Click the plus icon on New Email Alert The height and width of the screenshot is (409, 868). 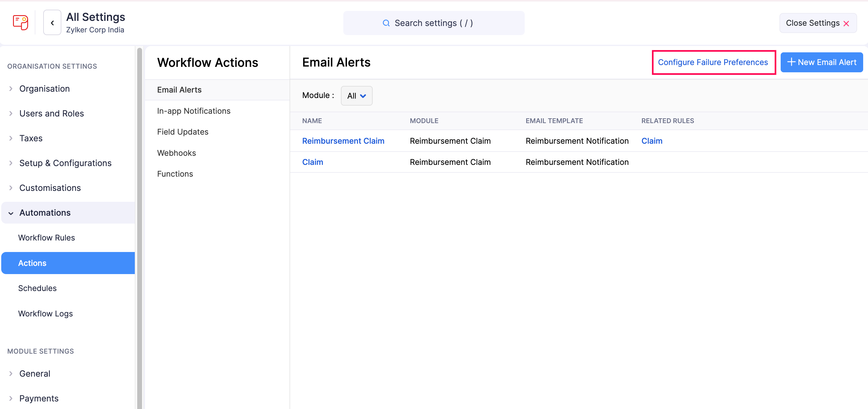pos(791,62)
